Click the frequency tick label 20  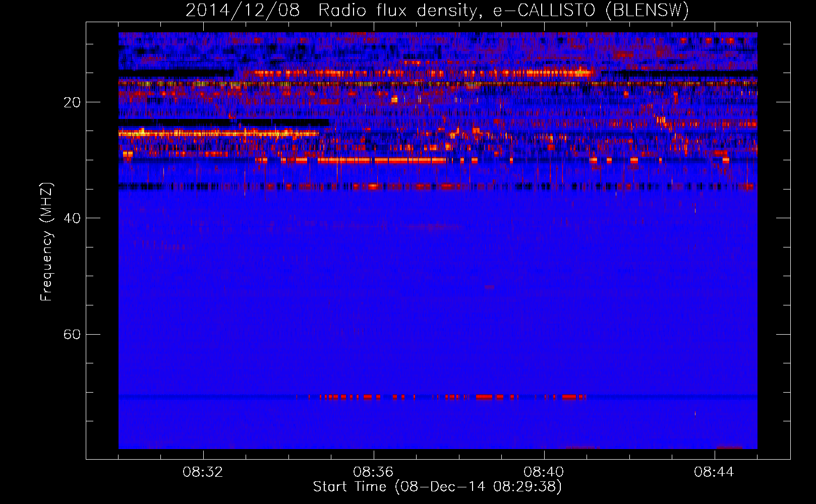coord(72,102)
